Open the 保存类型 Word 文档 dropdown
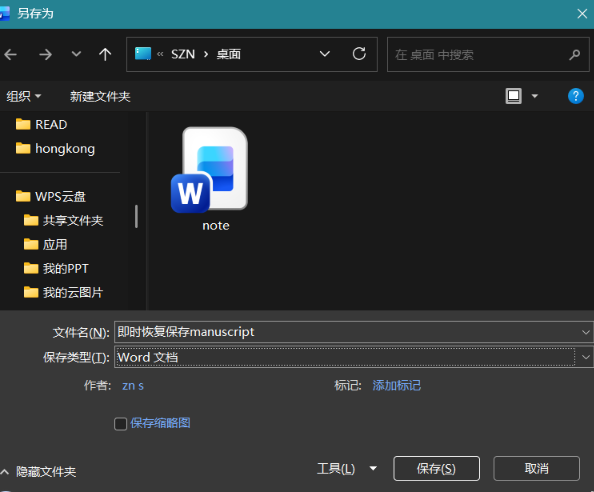The width and height of the screenshot is (594, 492). [353, 357]
